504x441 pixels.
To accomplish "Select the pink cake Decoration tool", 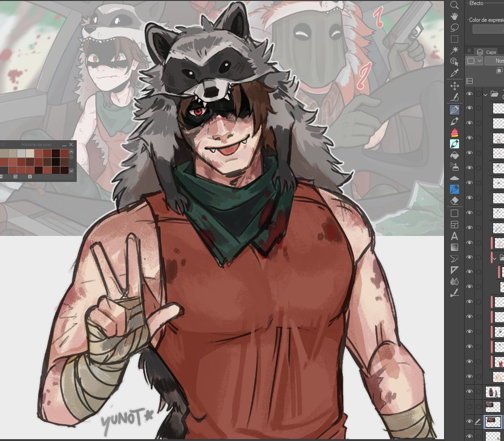I will tap(454, 132).
